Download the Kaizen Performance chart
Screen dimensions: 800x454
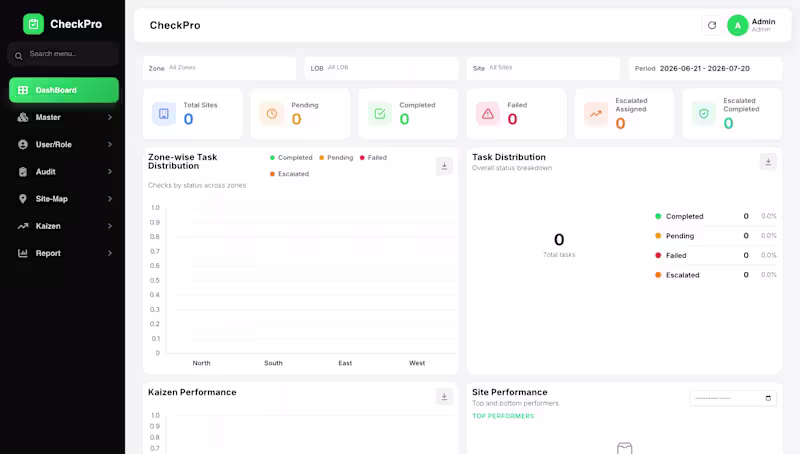tap(444, 397)
